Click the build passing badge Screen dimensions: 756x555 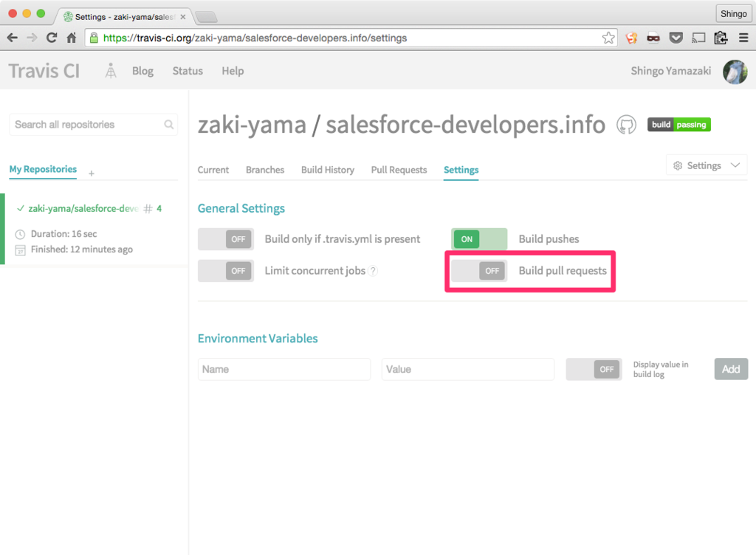coord(679,125)
